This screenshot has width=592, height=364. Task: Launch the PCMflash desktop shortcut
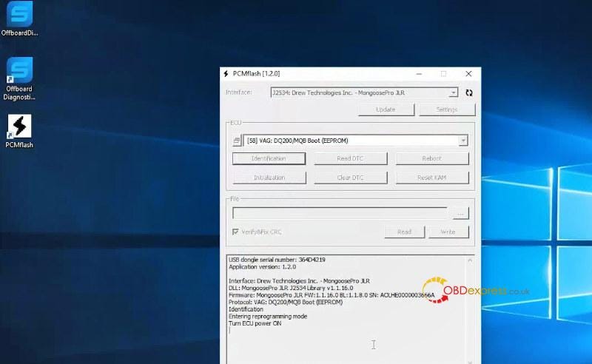point(19,131)
